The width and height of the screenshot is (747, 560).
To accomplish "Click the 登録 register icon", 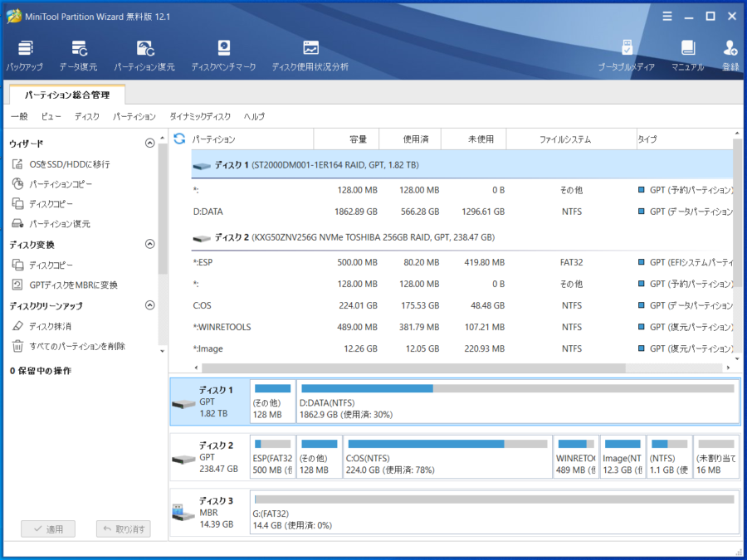I will click(730, 55).
